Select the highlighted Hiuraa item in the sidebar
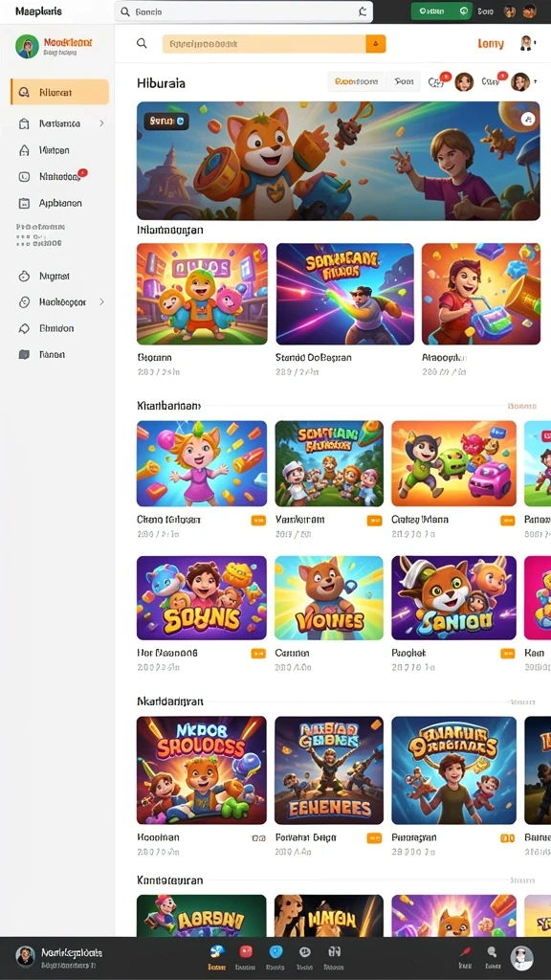 (60, 92)
